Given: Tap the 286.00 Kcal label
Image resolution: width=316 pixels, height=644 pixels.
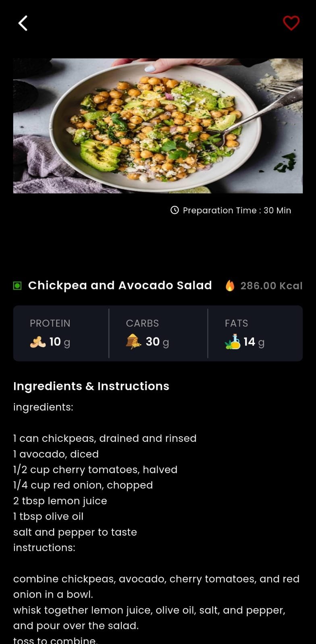Looking at the screenshot, I should pos(271,286).
